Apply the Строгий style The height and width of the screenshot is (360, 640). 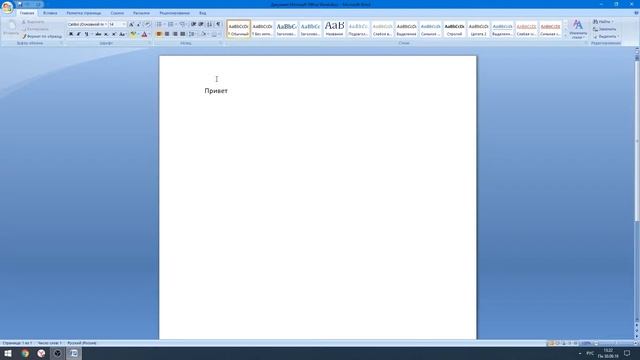tap(454, 29)
